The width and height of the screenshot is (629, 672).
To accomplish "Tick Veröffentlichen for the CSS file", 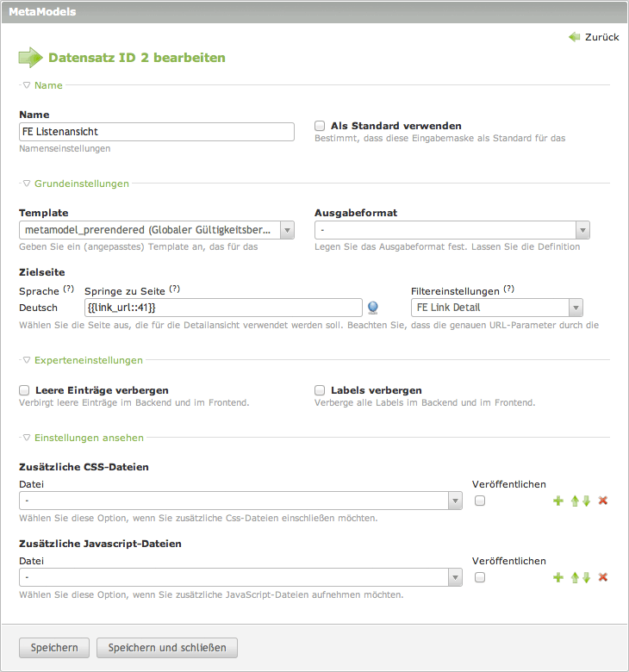I will point(480,501).
